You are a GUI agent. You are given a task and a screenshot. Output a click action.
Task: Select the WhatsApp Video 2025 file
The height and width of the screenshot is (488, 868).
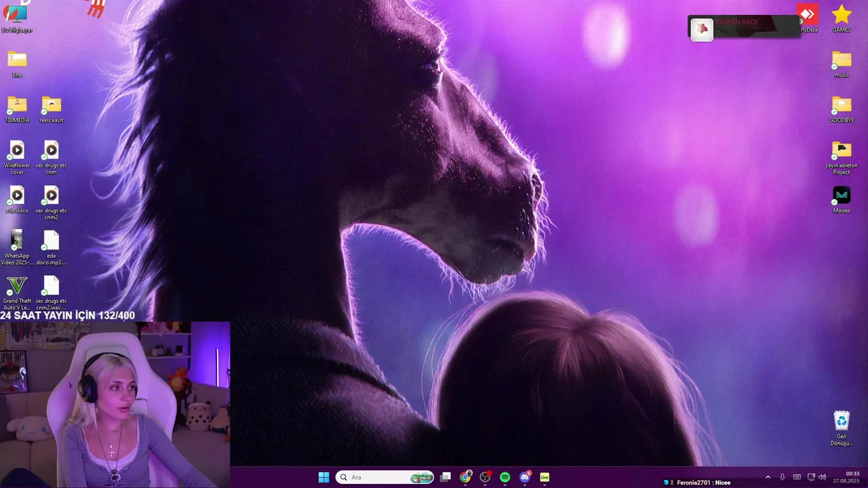click(x=17, y=248)
